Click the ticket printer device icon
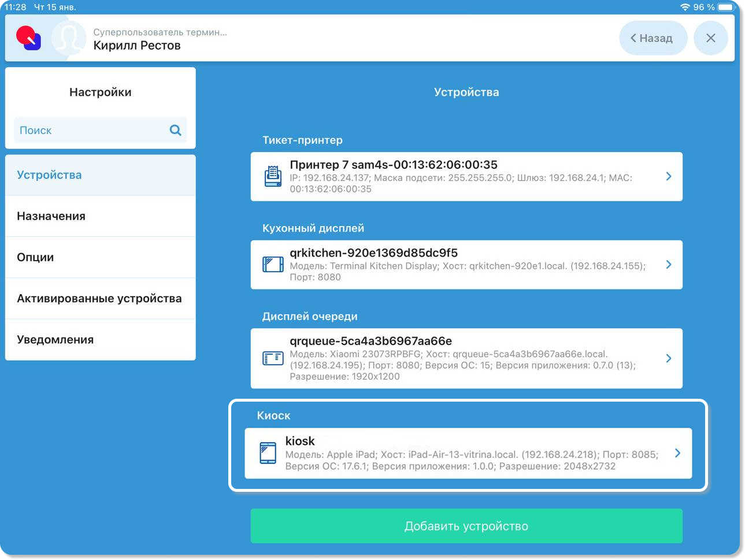This screenshot has height=560, width=745. [x=273, y=176]
